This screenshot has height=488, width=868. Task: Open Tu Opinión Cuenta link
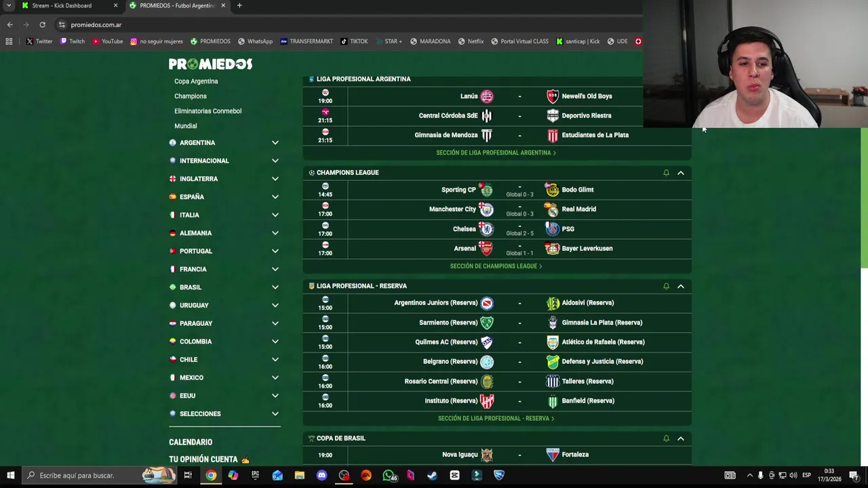click(x=209, y=460)
